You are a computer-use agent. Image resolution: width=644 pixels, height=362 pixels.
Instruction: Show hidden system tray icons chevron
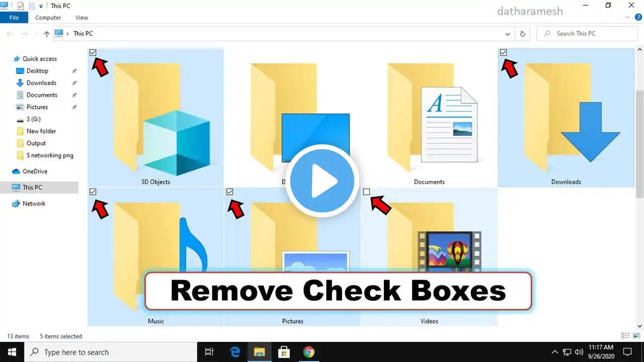click(555, 352)
